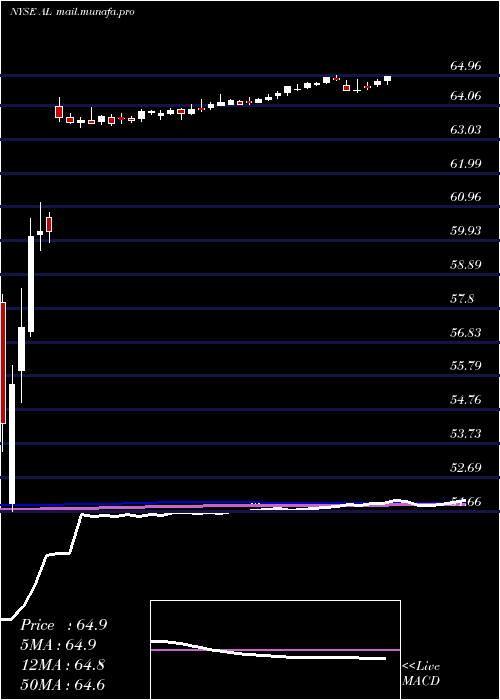Click inside the MACD inset chart

pos(275,650)
